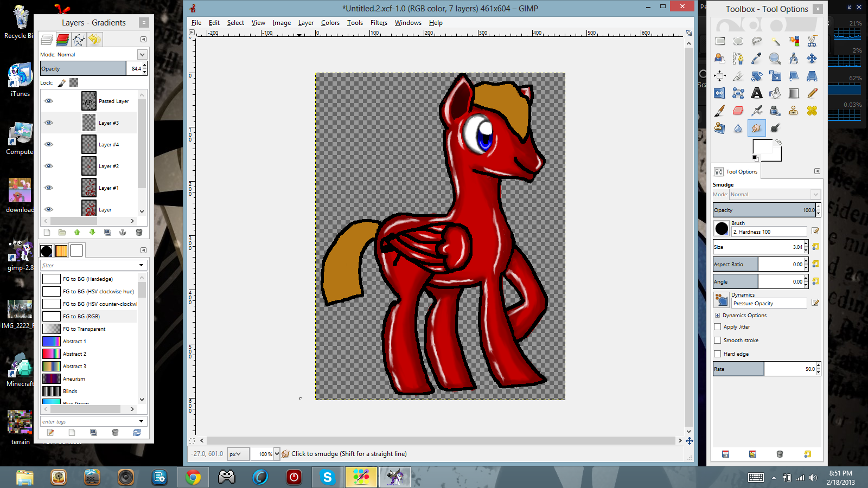Select the Ink tool
Image resolution: width=868 pixels, height=488 pixels.
click(775, 111)
